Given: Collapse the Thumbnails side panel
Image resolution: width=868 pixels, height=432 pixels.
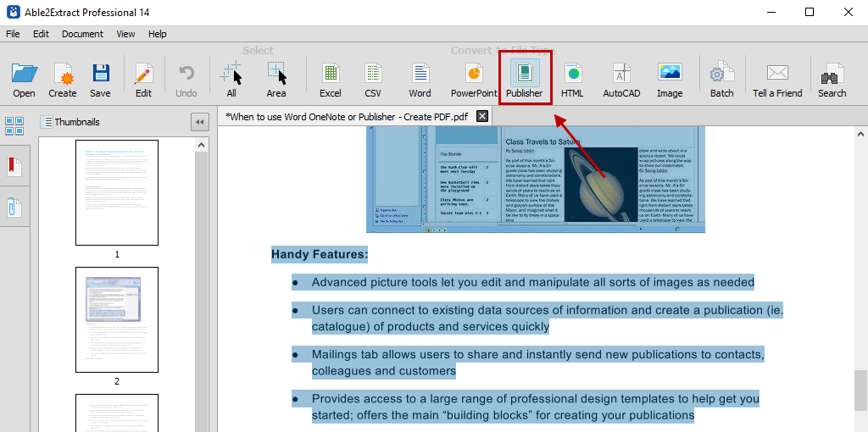Looking at the screenshot, I should (x=200, y=122).
